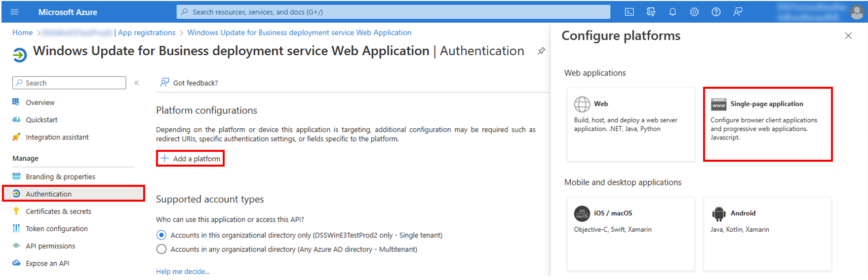Open Directories and subscriptions filter icon

[x=651, y=12]
